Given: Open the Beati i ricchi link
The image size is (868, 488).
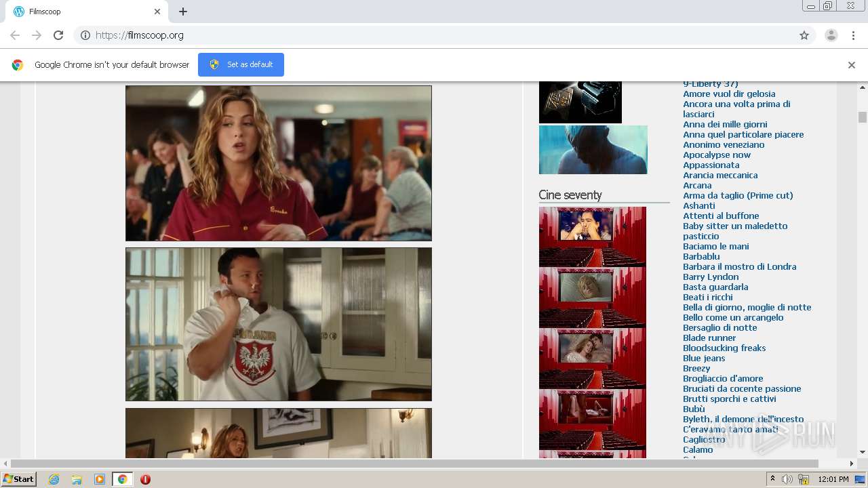Looking at the screenshot, I should (x=708, y=298).
